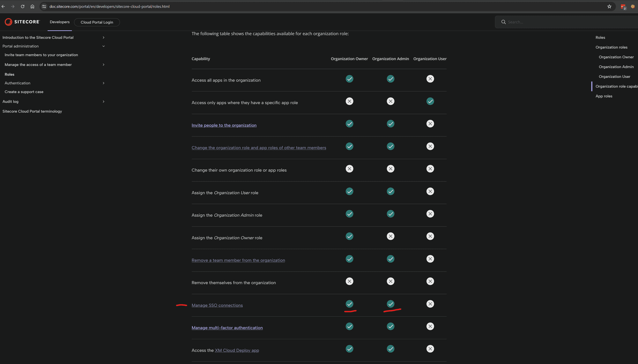Click Organization Owner cross for changing own role
638x364 pixels.
(x=349, y=169)
